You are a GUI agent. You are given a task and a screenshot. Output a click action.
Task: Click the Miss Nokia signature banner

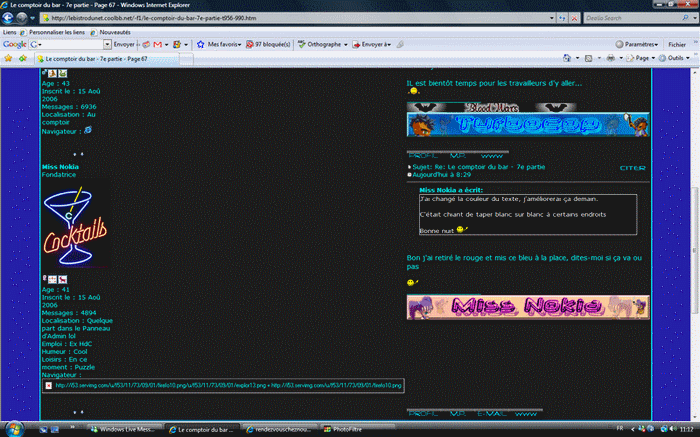(528, 307)
